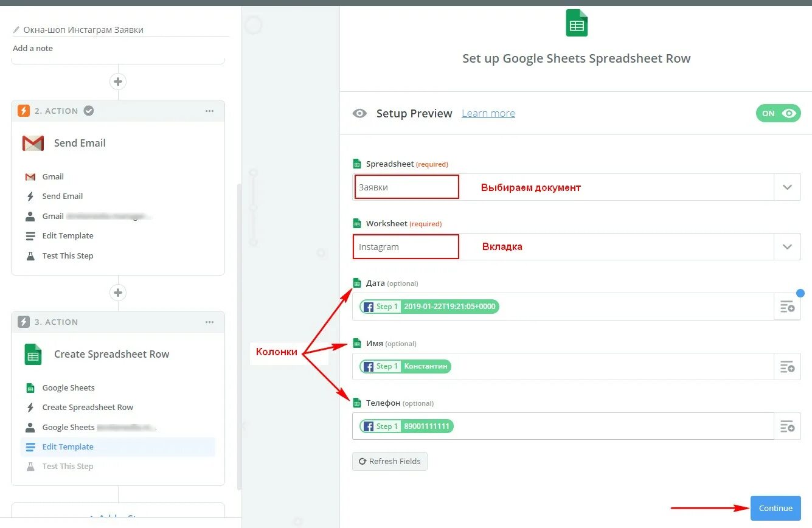This screenshot has width=812, height=528.
Task: Toggle the Setup Preview ON switch
Action: tap(779, 113)
